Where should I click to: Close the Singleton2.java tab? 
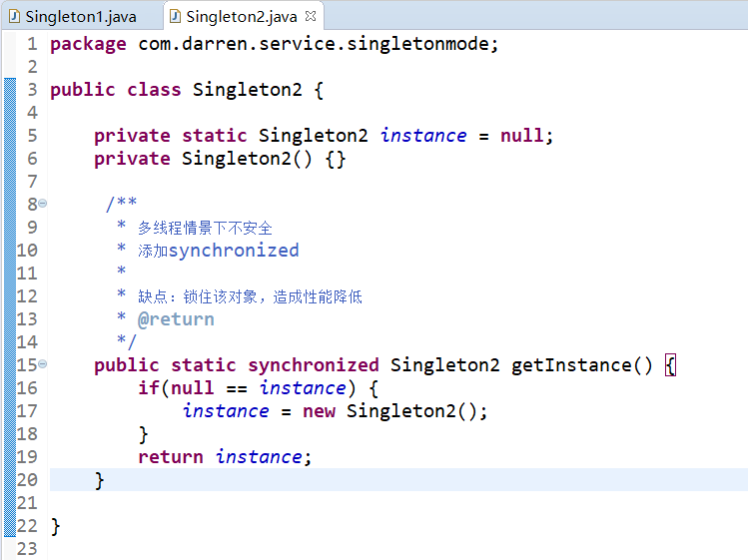pos(311,16)
